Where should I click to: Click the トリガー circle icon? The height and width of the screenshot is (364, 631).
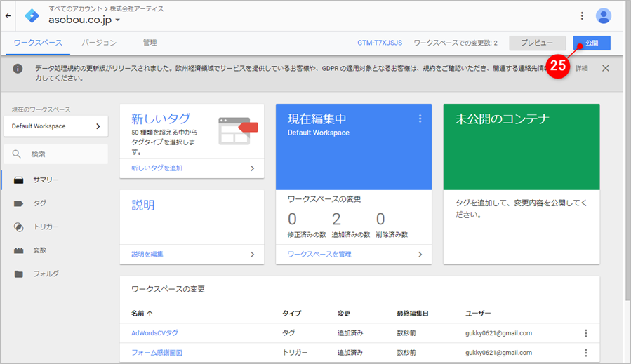point(18,227)
